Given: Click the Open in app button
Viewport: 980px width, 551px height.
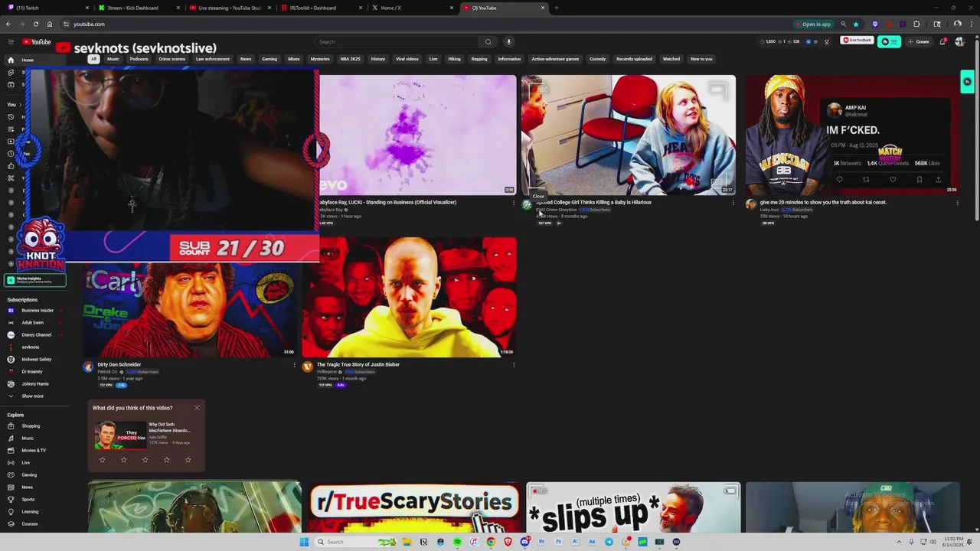Looking at the screenshot, I should click(813, 24).
